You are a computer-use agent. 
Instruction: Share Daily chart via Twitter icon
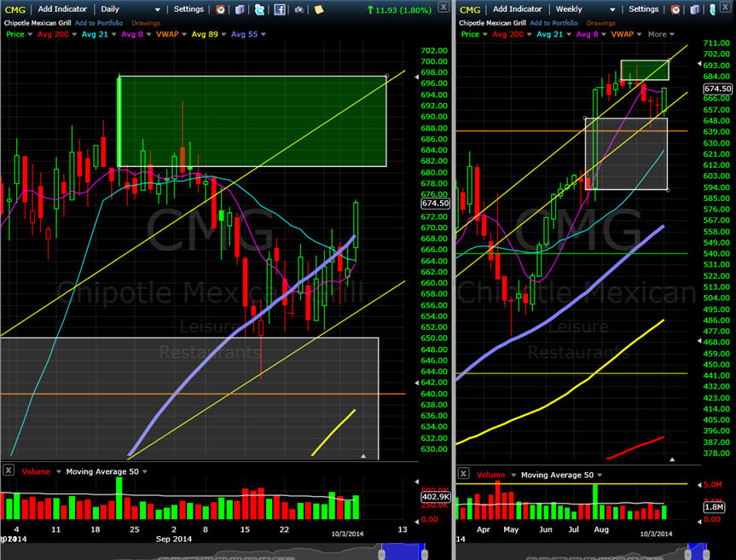click(x=259, y=9)
